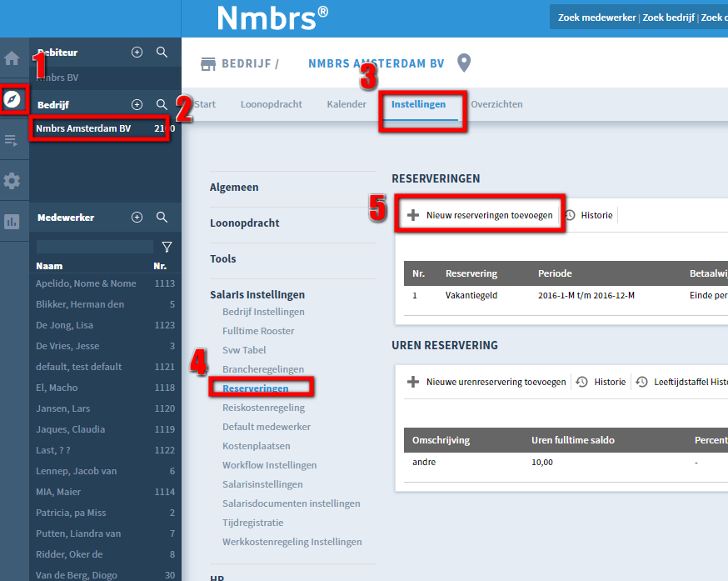
Task: Open Fulltime Rooster link
Action: coord(258,331)
